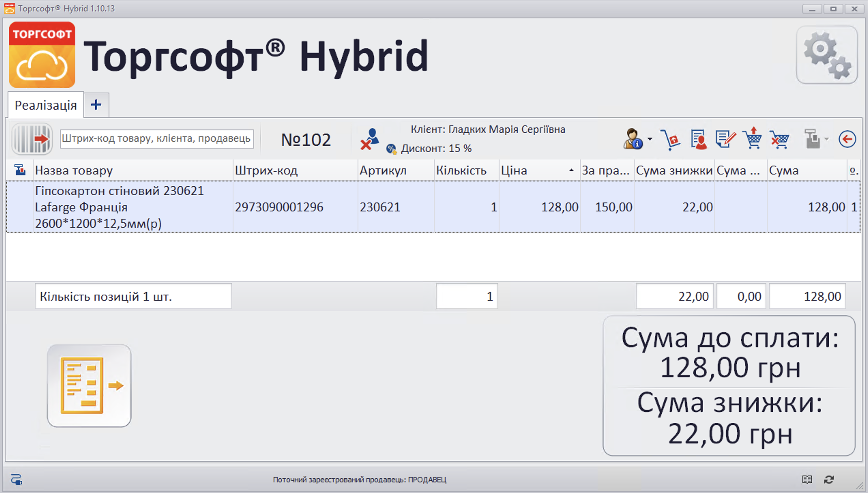This screenshot has height=493, width=868.
Task: Open the document with client icon
Action: pos(698,139)
